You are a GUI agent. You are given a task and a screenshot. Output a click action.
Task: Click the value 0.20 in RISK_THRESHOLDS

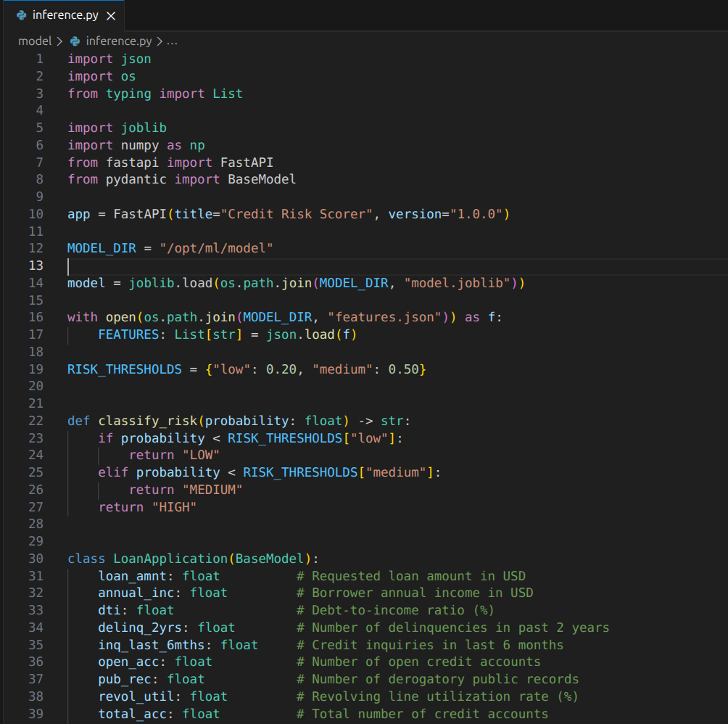281,369
